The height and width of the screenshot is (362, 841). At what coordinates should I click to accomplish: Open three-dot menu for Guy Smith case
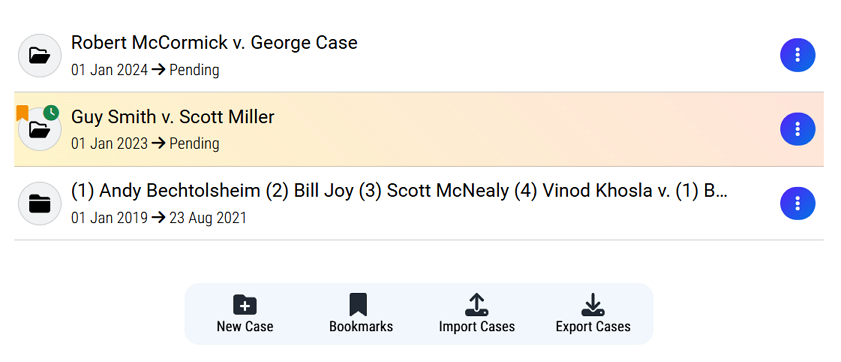click(798, 129)
